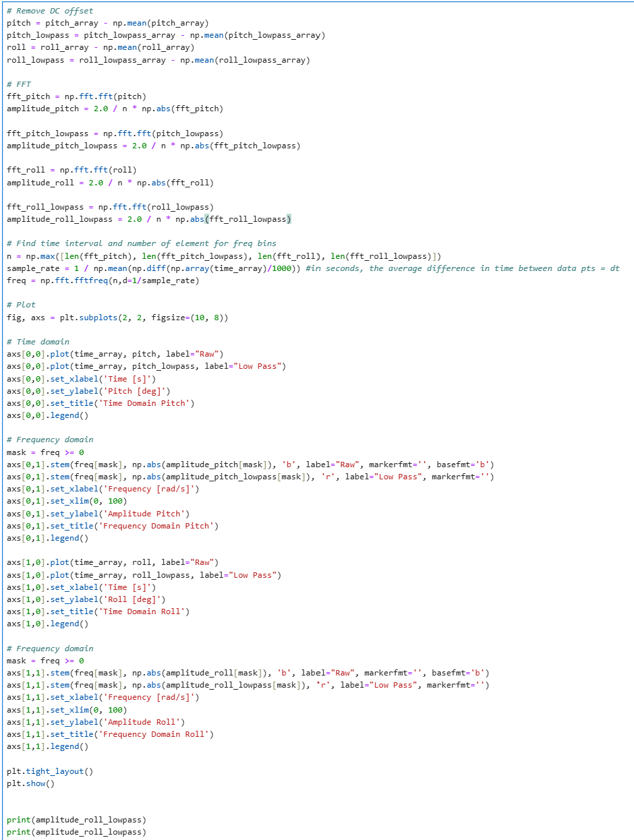
Task: Click the line that starts 'amplitude_pitch_lowpass = 2.0 / n'
Action: click(x=154, y=146)
